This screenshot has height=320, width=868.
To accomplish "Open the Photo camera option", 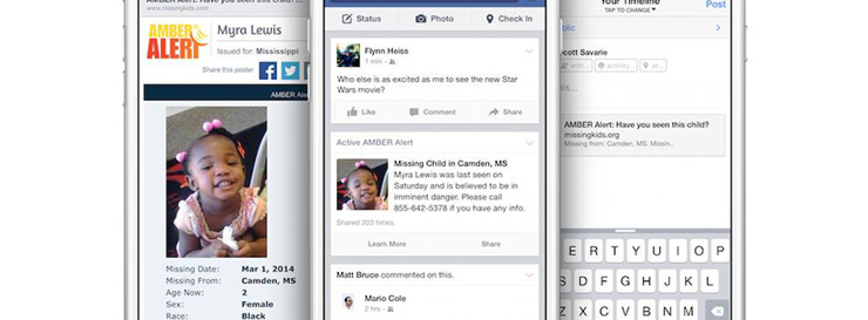I will click(421, 19).
